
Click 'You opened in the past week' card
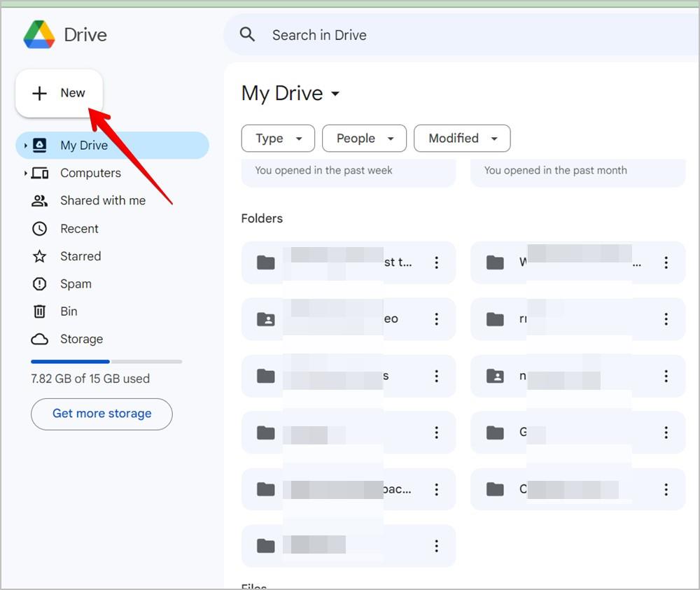pyautogui.click(x=349, y=173)
